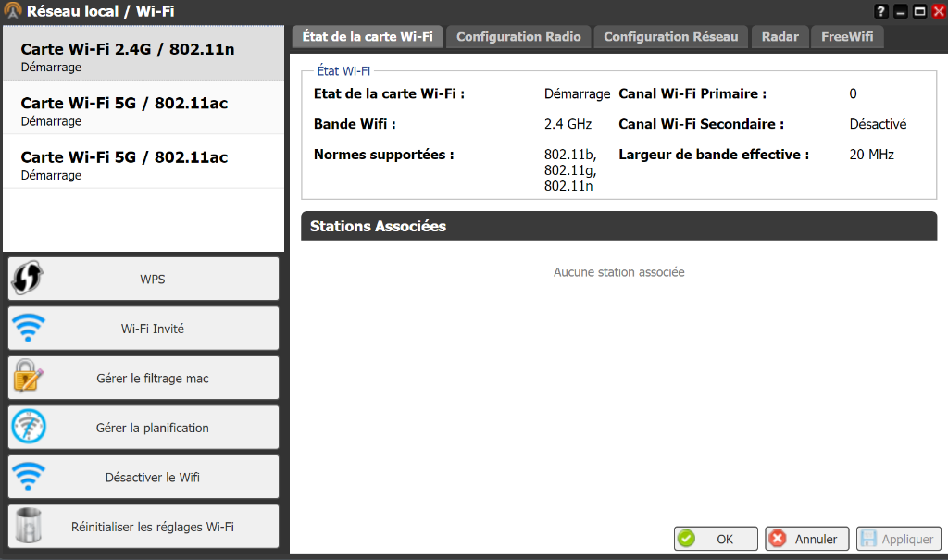The width and height of the screenshot is (948, 560).
Task: Click the green checkmark OK icon
Action: tap(686, 539)
